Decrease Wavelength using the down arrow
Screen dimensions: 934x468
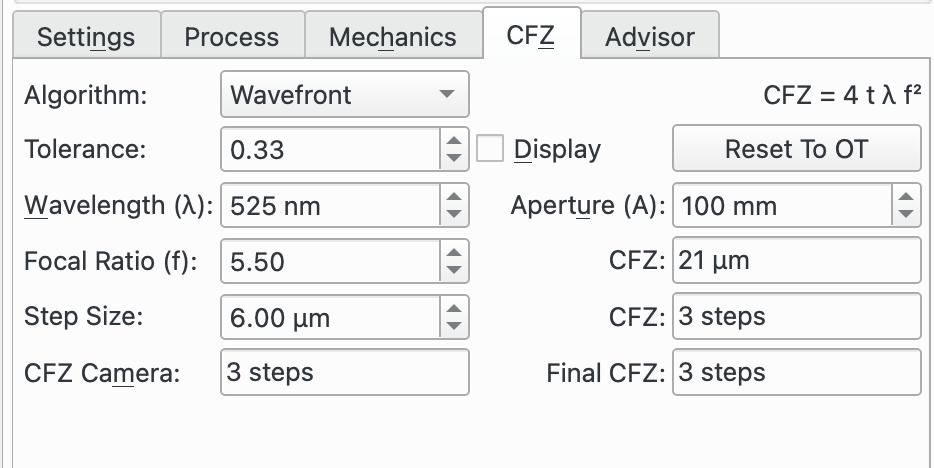(x=454, y=214)
